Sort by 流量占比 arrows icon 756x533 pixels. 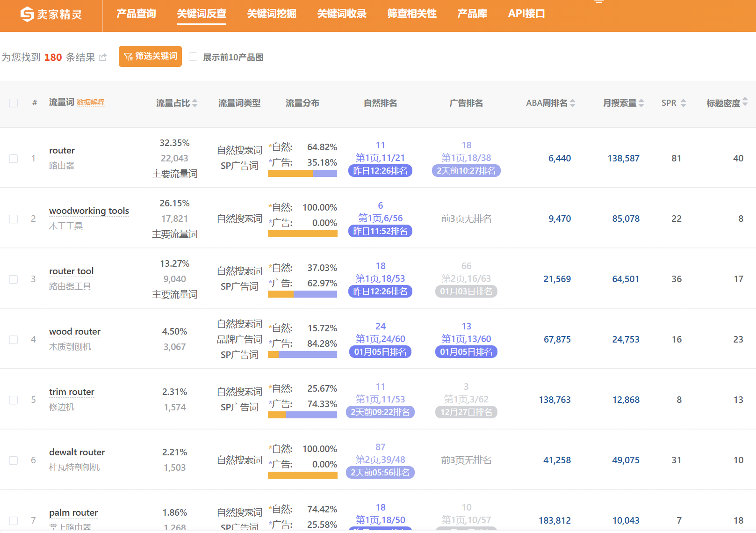coord(195,103)
